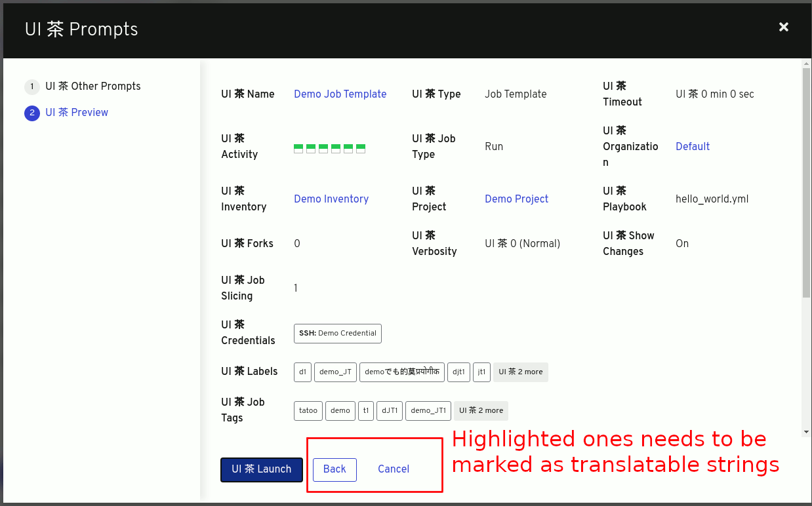Click the demo_JT1 job tag chip
Image resolution: width=812 pixels, height=506 pixels.
coord(428,410)
